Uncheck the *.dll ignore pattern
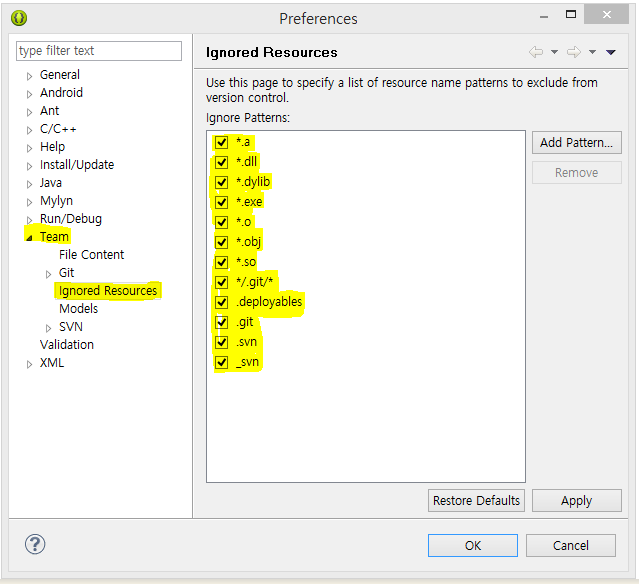The width and height of the screenshot is (639, 584). (221, 163)
